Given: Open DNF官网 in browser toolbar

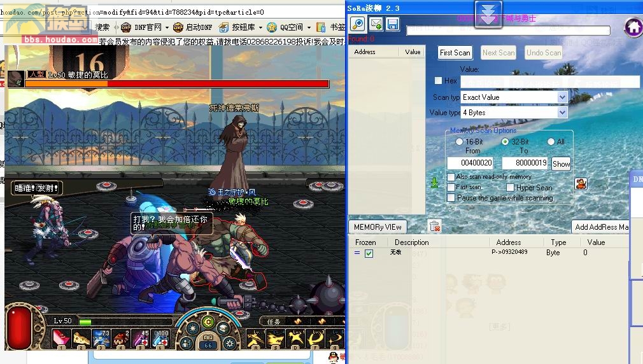Looking at the screenshot, I should (x=141, y=27).
